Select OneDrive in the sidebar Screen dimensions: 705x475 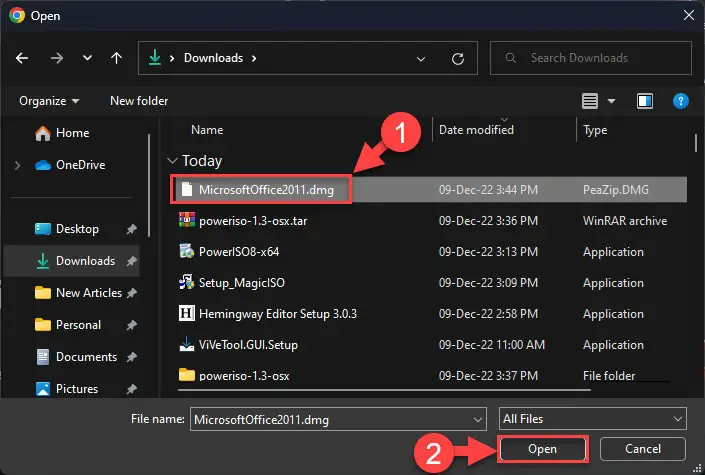coord(70,165)
